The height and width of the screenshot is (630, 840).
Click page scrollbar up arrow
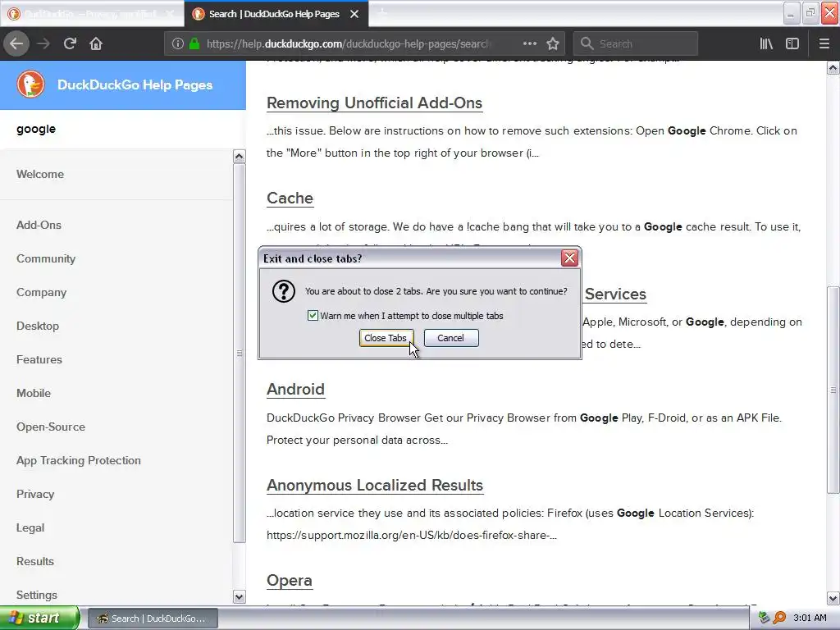833,68
